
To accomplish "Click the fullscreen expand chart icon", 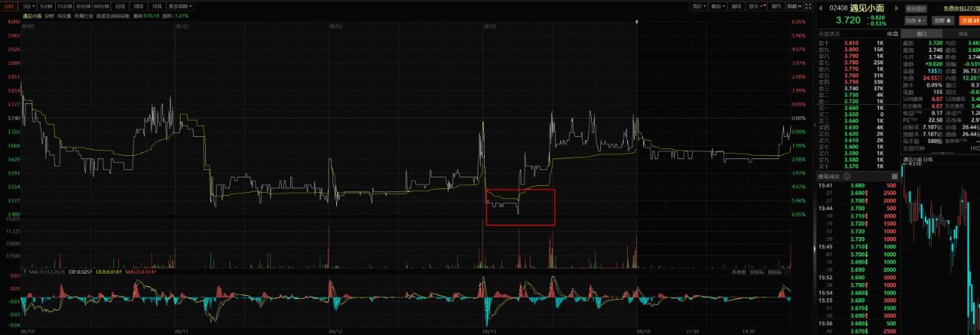I will point(808,6).
